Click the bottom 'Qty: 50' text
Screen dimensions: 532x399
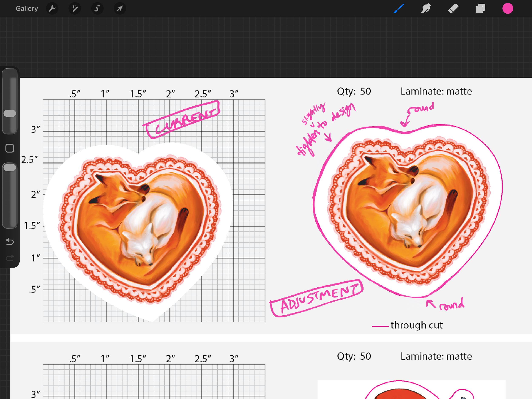[x=354, y=357]
